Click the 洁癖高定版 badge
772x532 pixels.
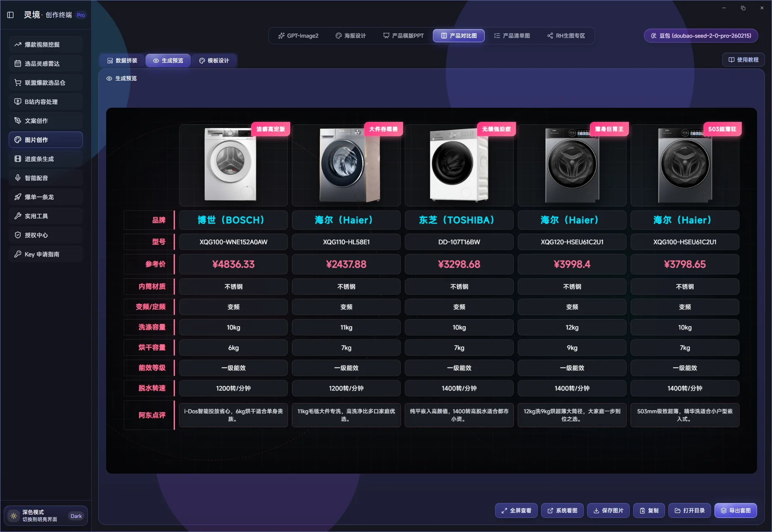point(271,129)
